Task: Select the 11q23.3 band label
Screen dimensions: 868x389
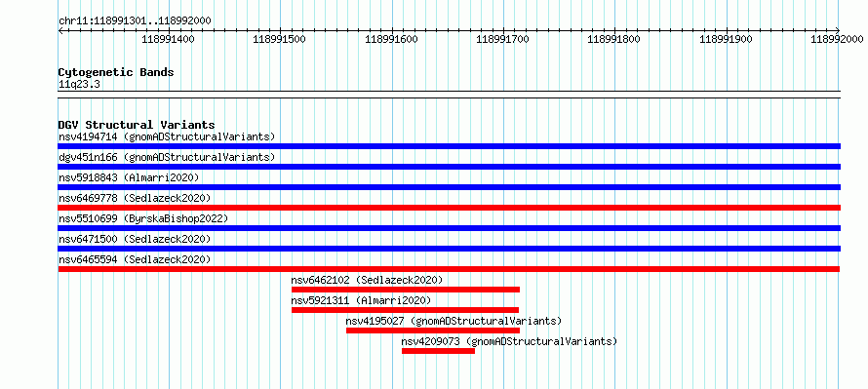Action: [x=79, y=85]
